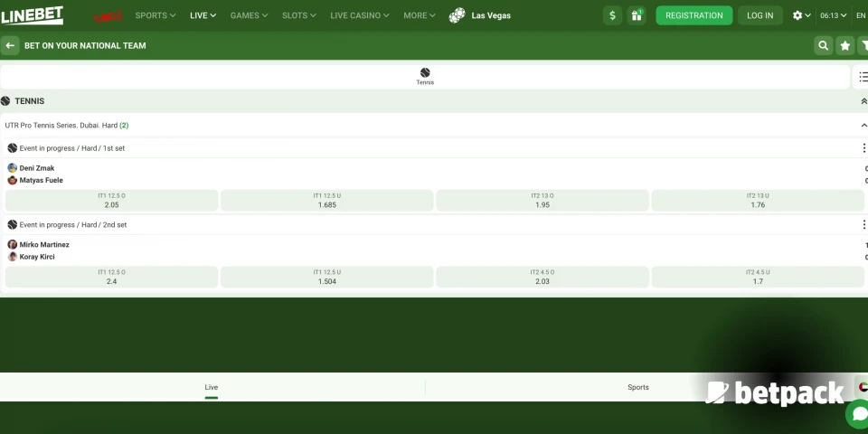Viewport: 868px width, 434px height.
Task: Open the favorites star icon
Action: tap(844, 46)
